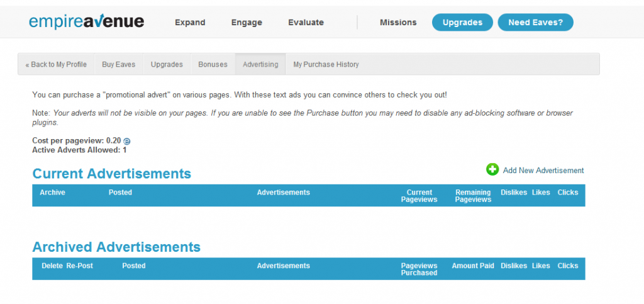The width and height of the screenshot is (644, 304).
Task: Click the Archived Advertisements heading
Action: [x=116, y=247]
